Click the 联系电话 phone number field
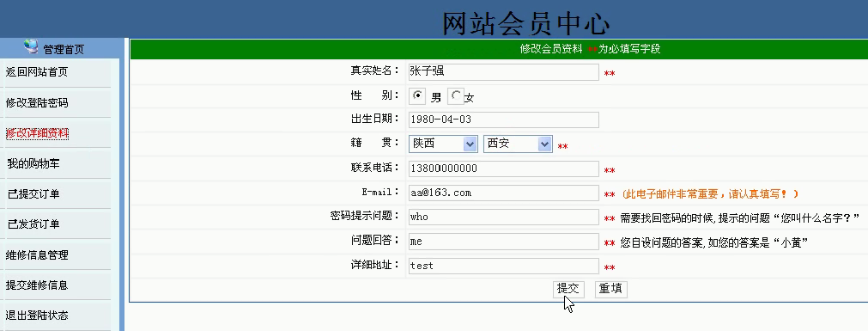Screen dimensions: 868x331 click(x=503, y=169)
